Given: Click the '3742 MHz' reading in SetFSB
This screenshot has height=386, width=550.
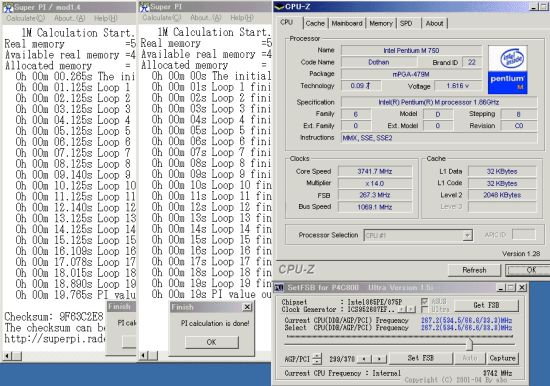Looking at the screenshot, I should coord(497,373).
